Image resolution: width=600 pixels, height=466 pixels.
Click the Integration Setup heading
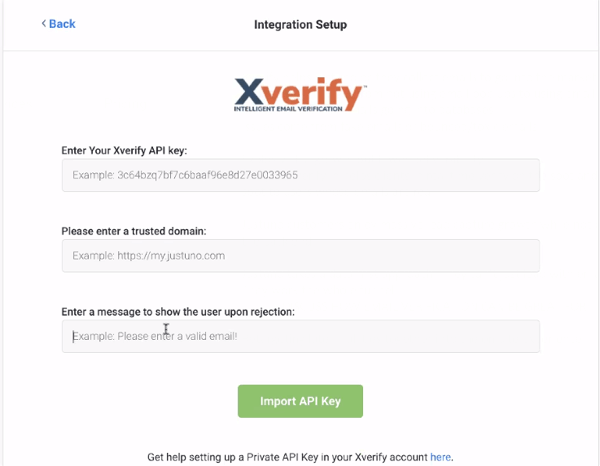[x=300, y=24]
